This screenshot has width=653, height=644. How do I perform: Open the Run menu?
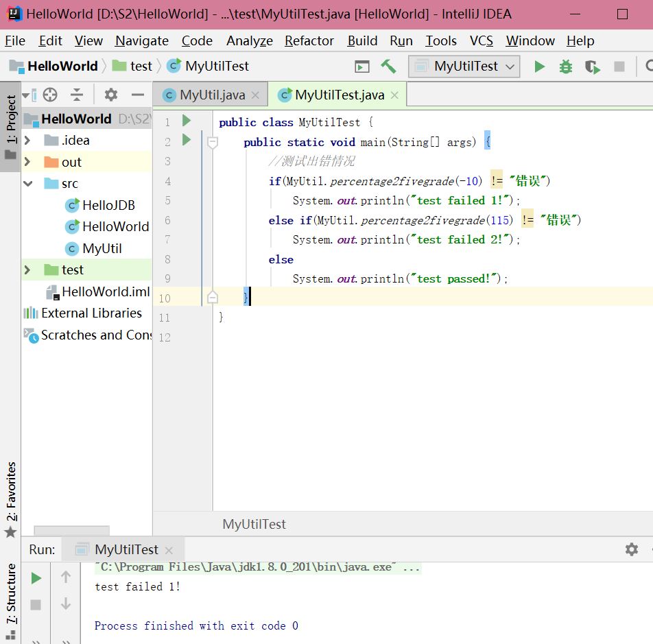click(401, 40)
